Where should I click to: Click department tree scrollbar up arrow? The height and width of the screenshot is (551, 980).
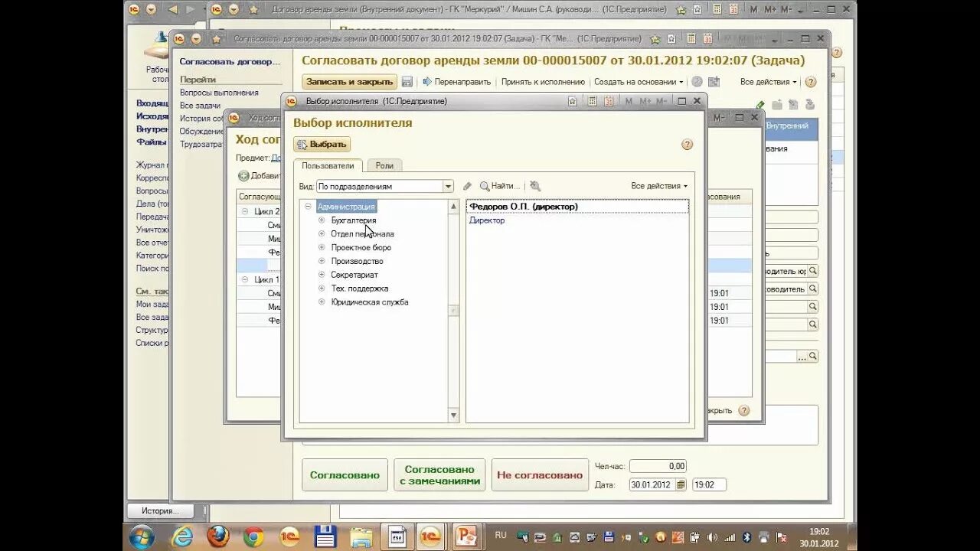(453, 207)
